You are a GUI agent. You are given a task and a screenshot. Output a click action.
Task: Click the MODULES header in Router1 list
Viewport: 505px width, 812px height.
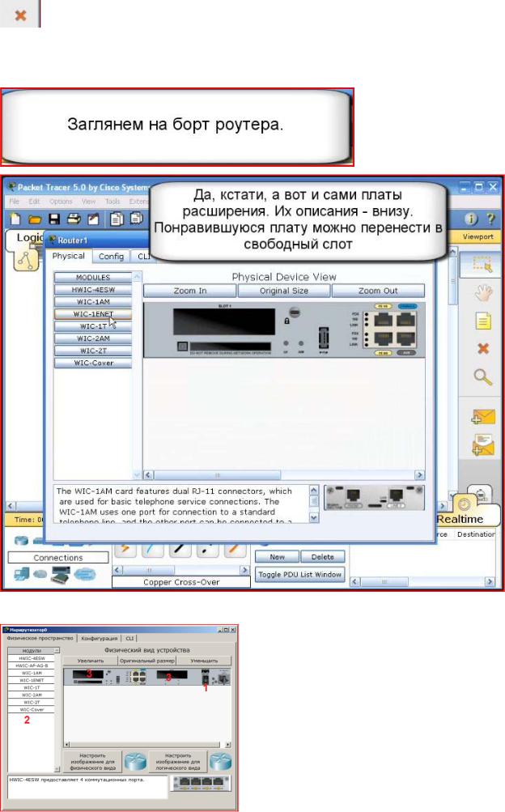point(93,278)
